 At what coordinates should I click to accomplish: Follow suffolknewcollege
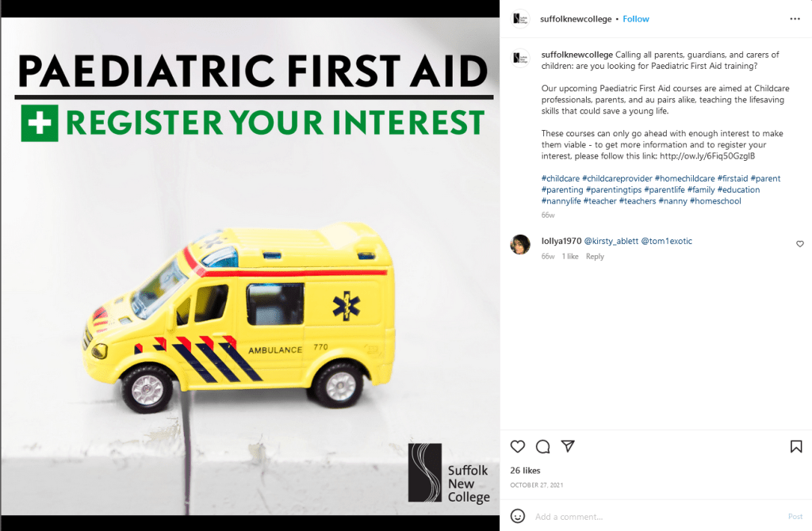tap(635, 19)
